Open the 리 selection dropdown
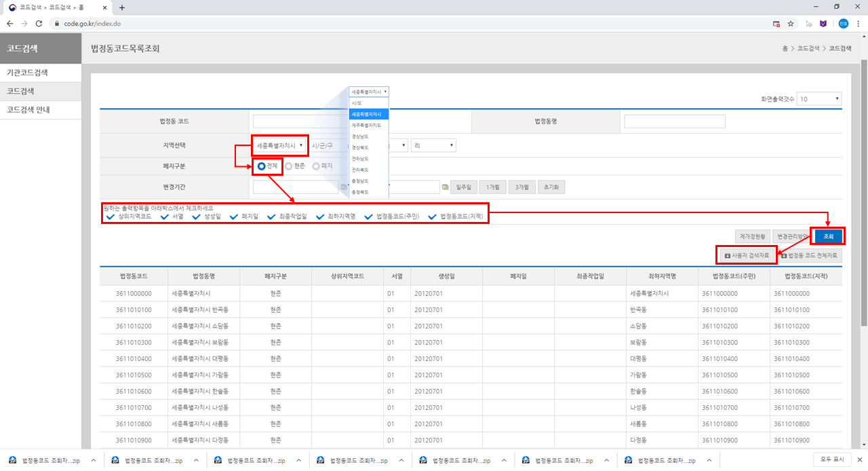The height and width of the screenshot is (471, 868). pyautogui.click(x=433, y=145)
